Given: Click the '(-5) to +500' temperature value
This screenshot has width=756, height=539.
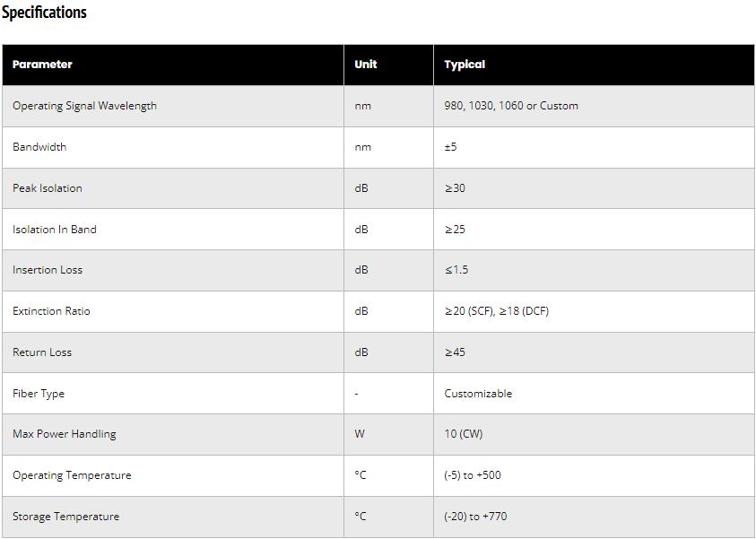Looking at the screenshot, I should click(473, 475).
